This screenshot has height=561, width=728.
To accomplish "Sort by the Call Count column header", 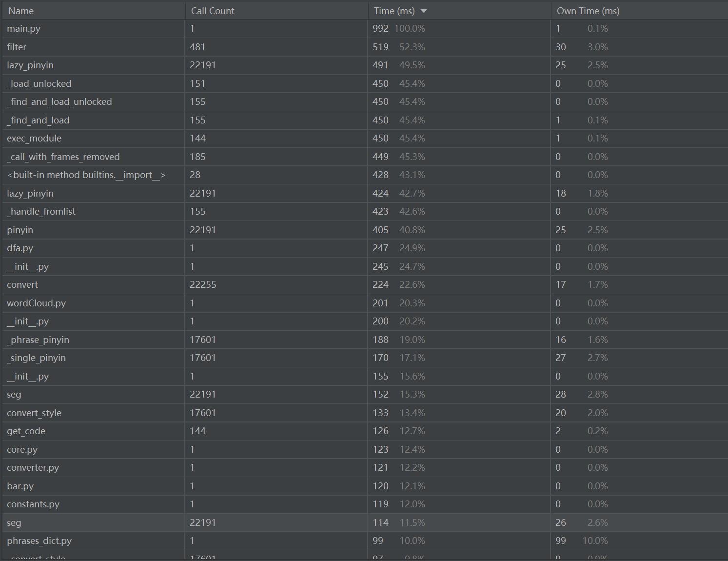I will click(276, 11).
